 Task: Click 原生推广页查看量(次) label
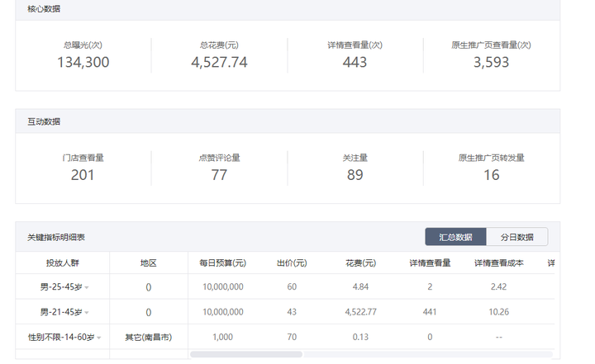[491, 45]
